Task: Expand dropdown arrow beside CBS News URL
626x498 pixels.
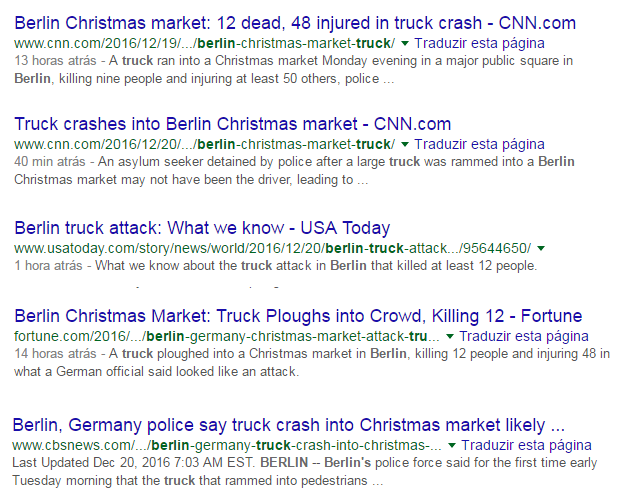Action: 452,446
